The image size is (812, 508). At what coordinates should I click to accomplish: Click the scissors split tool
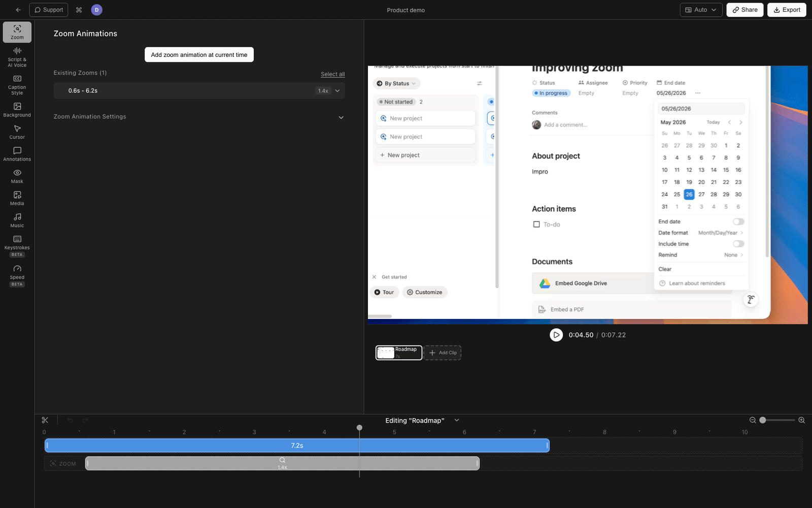(45, 420)
